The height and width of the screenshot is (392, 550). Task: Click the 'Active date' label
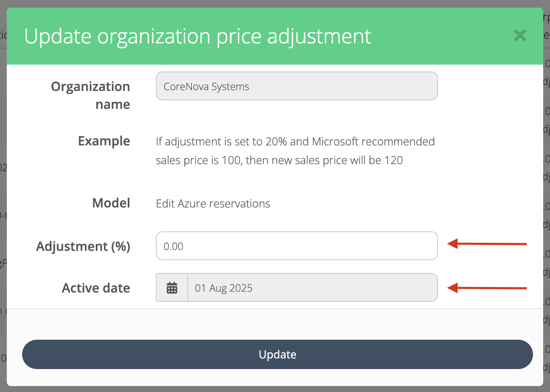click(96, 288)
